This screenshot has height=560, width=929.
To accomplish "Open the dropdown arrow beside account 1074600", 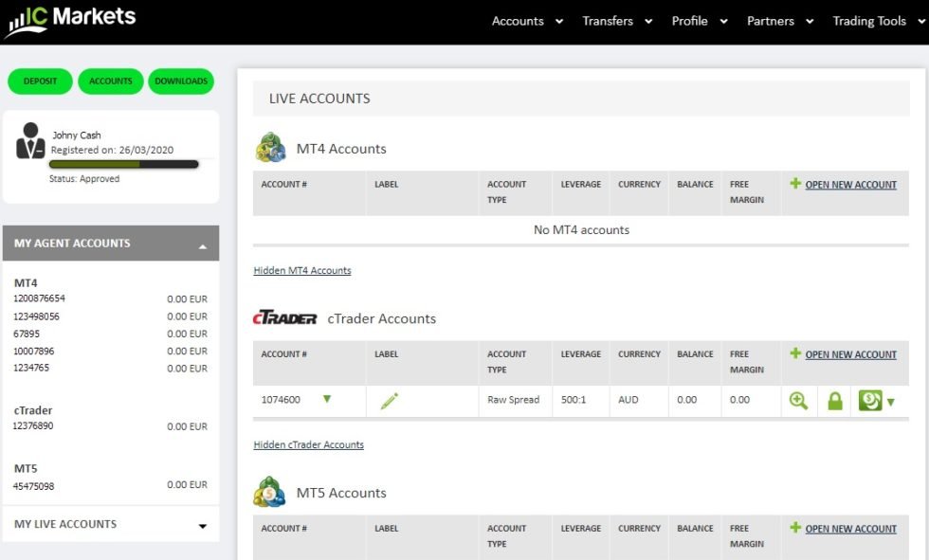I will [x=327, y=401].
